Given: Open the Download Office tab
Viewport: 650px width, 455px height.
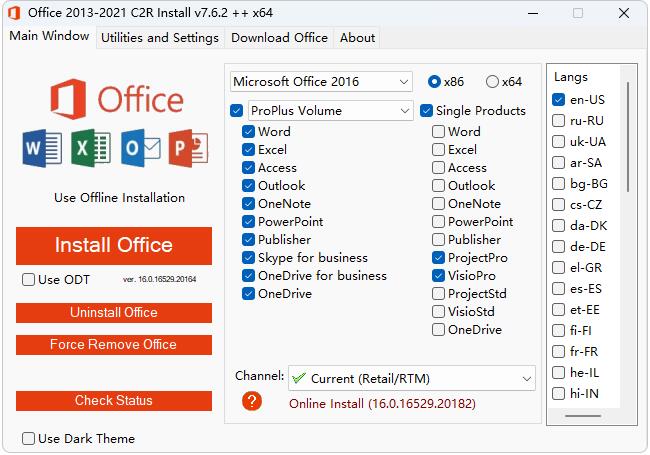Looking at the screenshot, I should (x=279, y=38).
